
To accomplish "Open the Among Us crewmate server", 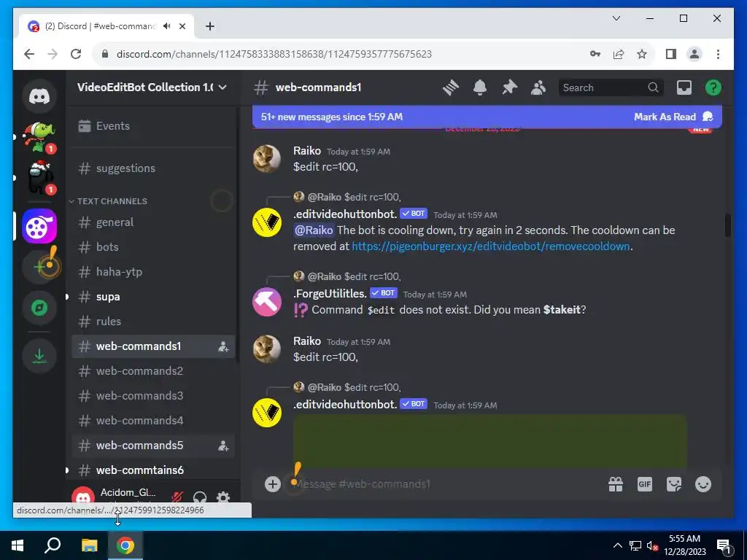I will [x=39, y=179].
